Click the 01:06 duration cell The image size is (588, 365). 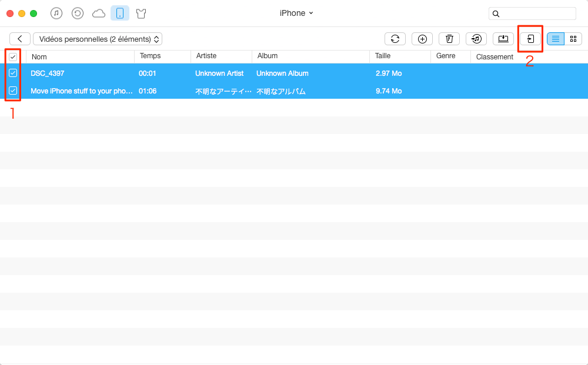coord(148,91)
